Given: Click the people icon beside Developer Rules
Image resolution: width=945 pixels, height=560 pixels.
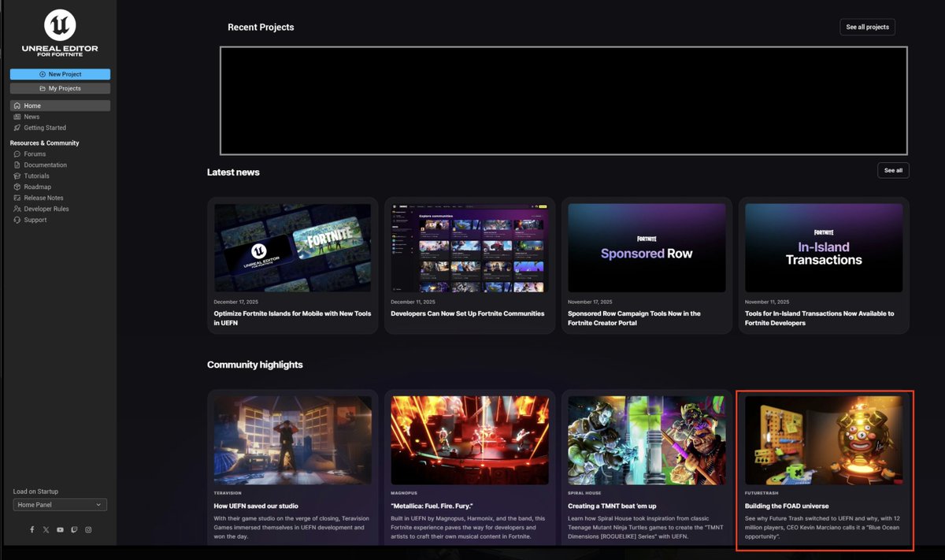Looking at the screenshot, I should click(x=17, y=210).
